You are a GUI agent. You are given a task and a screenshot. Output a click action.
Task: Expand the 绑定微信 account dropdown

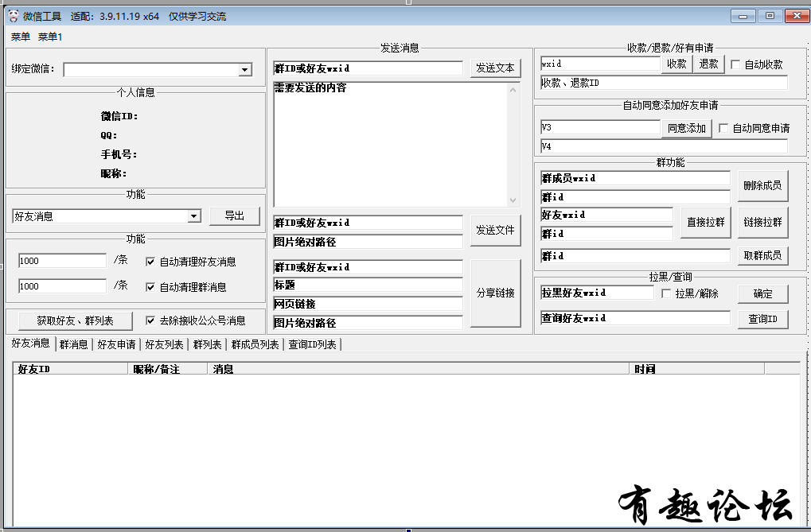pyautogui.click(x=245, y=69)
